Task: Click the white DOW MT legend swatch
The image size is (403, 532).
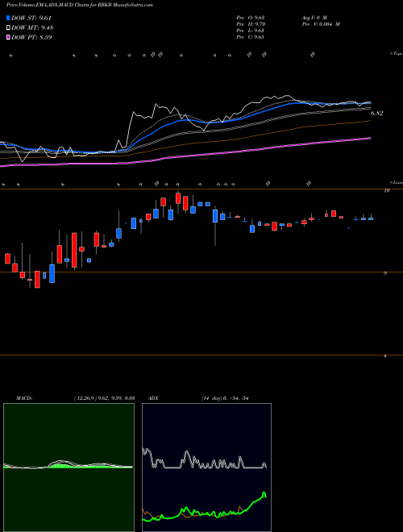Action: tap(9, 27)
